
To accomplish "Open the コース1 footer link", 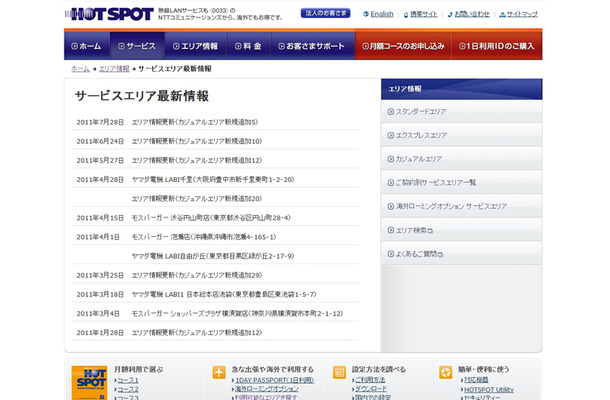I will (128, 381).
